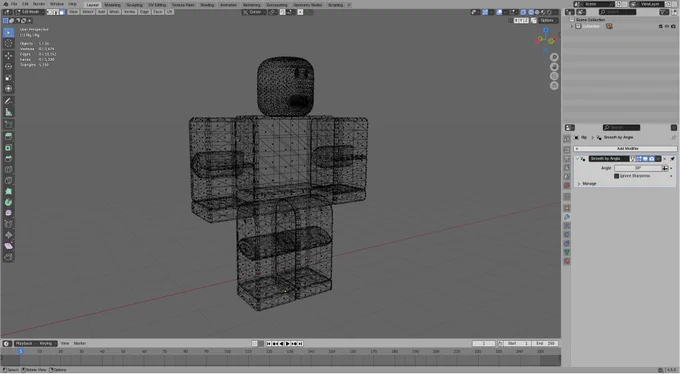Toggle modifier edit mode display
680x374 pixels.
[639, 159]
